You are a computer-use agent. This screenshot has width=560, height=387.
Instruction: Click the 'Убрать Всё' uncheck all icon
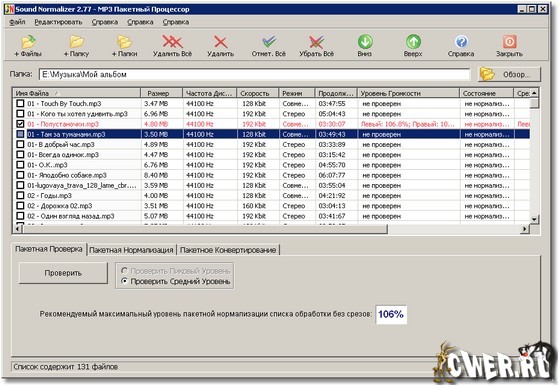[x=316, y=42]
